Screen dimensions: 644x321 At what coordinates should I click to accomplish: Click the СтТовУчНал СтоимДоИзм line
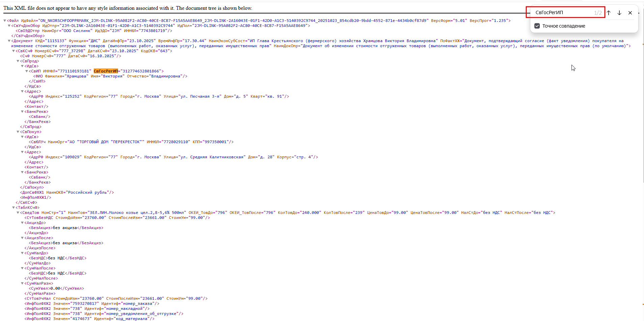click(x=116, y=298)
